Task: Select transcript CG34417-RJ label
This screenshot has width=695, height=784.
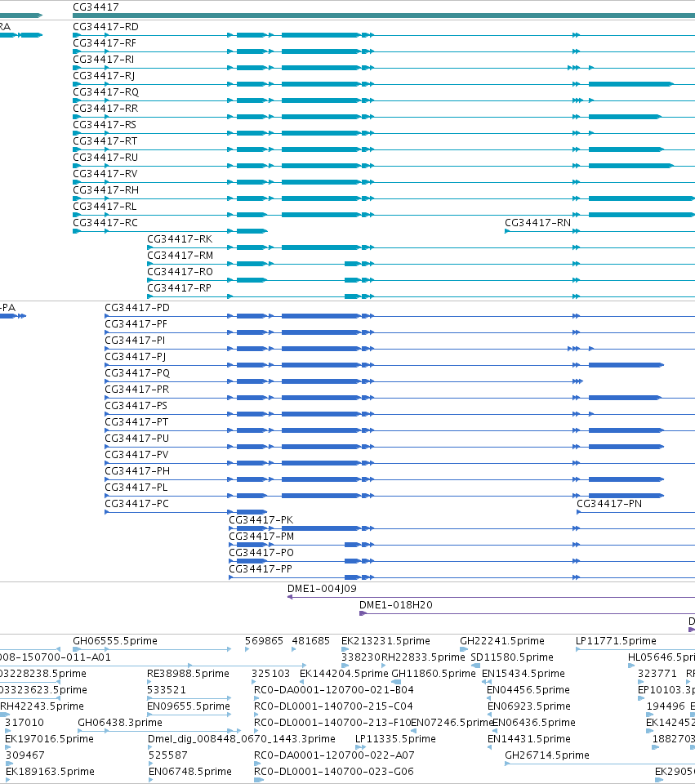Action: (104, 75)
